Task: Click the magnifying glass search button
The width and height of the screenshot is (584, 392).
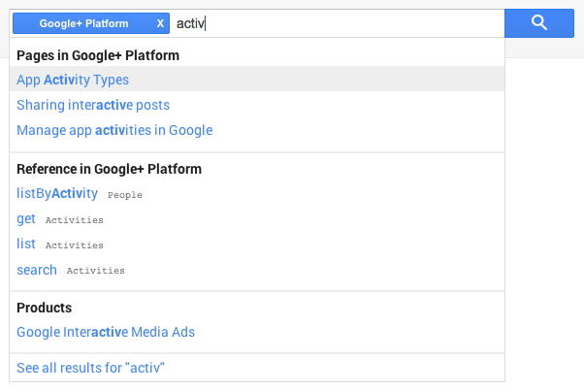Action: pos(539,23)
